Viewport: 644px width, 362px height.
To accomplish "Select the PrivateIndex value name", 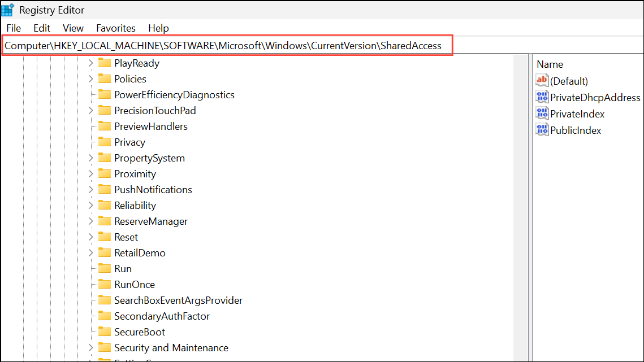I will pos(577,114).
